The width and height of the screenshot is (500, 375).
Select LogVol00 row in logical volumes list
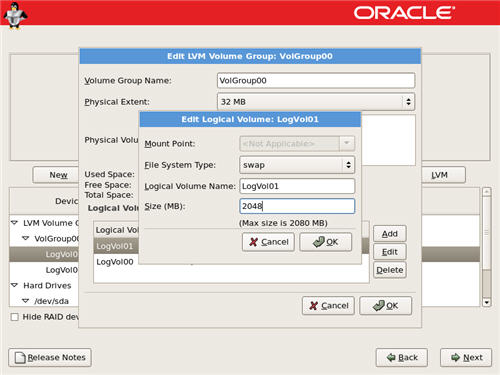coord(116,262)
